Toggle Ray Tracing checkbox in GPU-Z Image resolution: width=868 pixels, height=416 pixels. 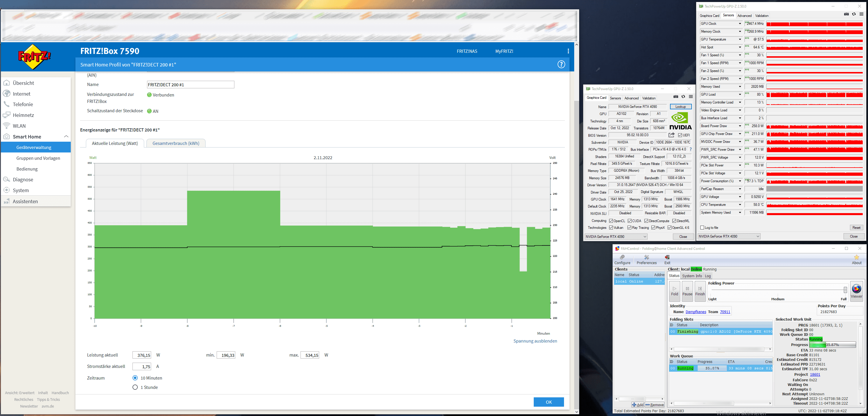630,228
